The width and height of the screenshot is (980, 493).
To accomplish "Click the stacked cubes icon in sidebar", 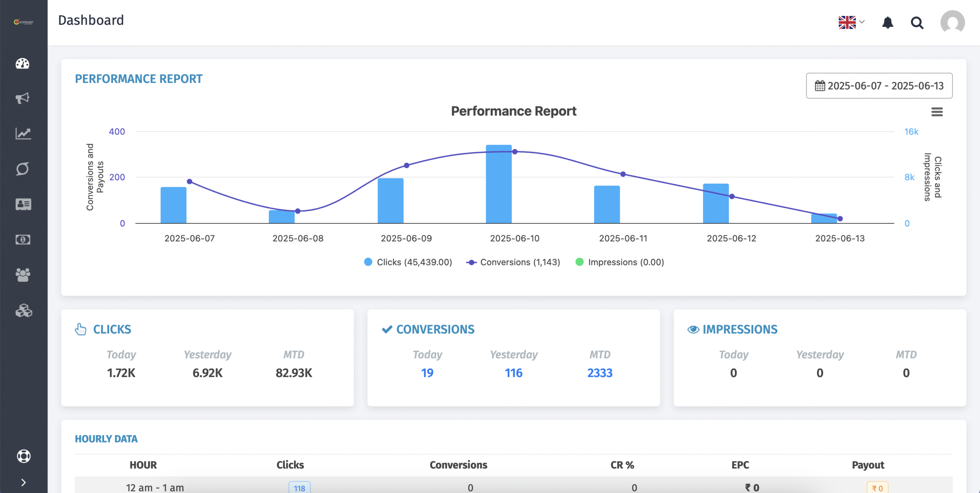I will click(x=23, y=311).
